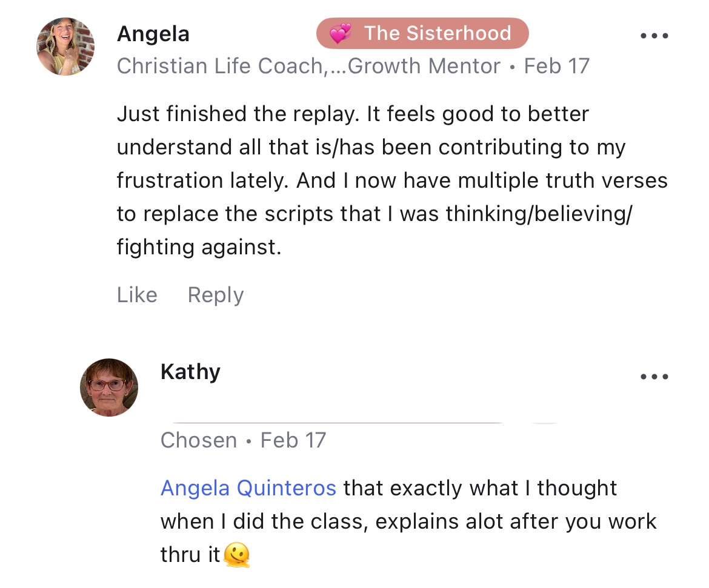Click the Christian Life Coach headline text
The height and width of the screenshot is (588, 709).
click(221, 66)
